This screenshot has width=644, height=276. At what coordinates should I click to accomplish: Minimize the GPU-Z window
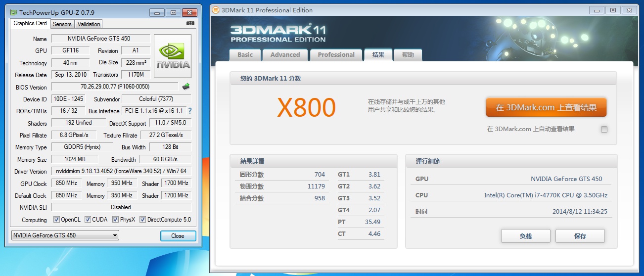(x=157, y=12)
